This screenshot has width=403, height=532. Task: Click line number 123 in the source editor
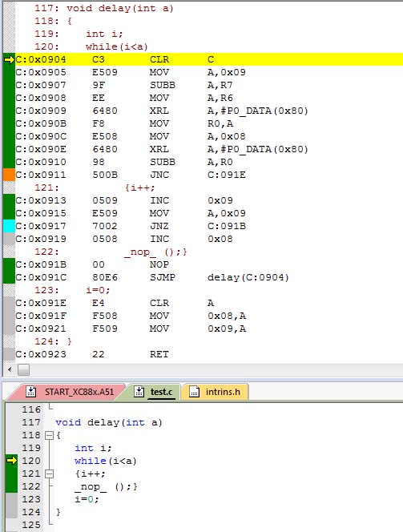click(x=31, y=499)
